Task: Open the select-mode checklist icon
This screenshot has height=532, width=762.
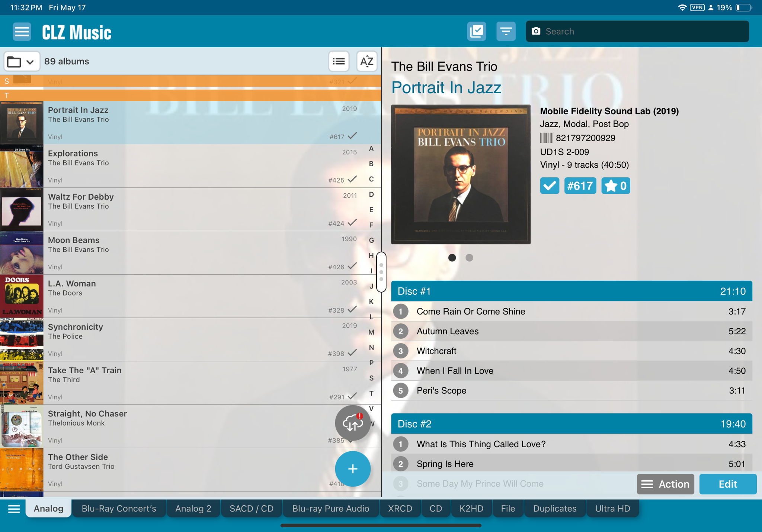Action: click(x=477, y=31)
